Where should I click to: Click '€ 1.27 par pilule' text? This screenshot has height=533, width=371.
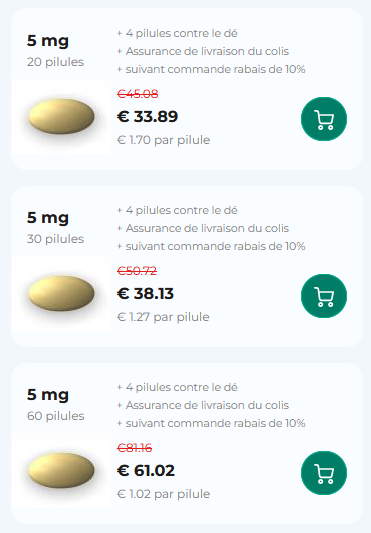163,317
